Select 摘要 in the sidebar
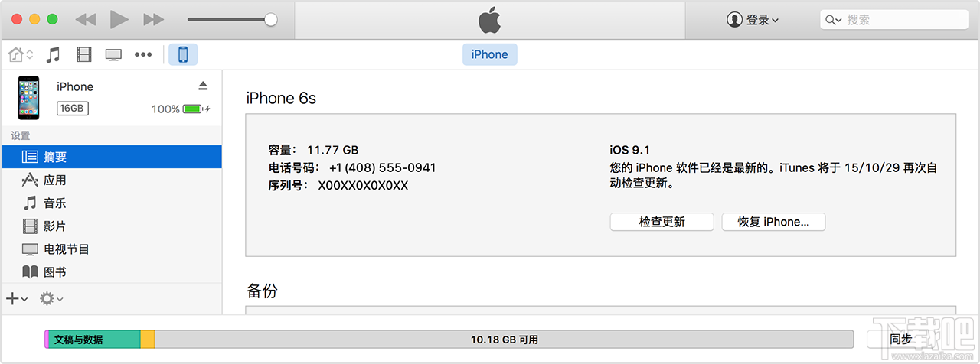Screen dimensions: 980x364 tap(111, 157)
